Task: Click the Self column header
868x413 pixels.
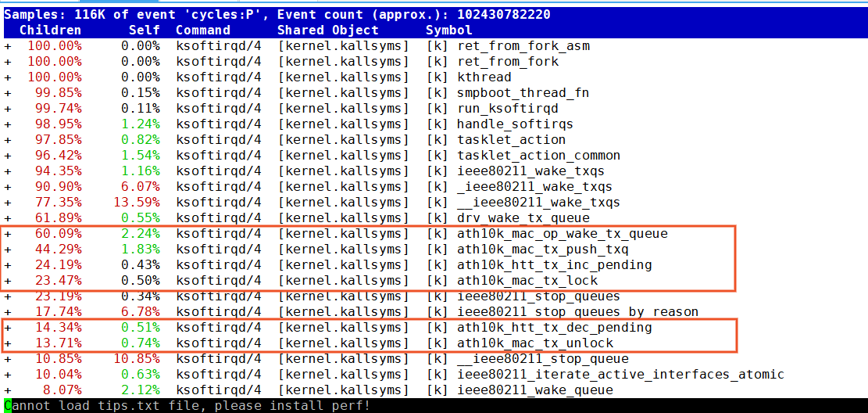Action: [x=144, y=31]
